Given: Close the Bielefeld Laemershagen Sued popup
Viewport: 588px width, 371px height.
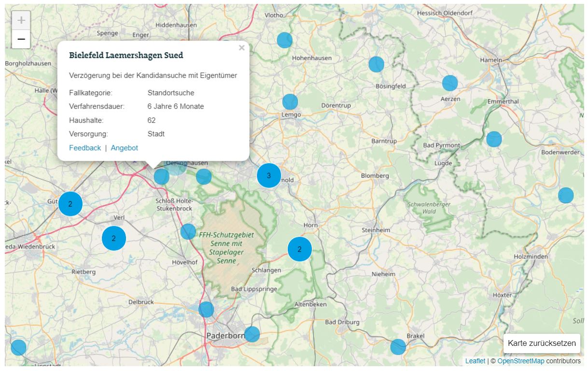Looking at the screenshot, I should [x=241, y=48].
